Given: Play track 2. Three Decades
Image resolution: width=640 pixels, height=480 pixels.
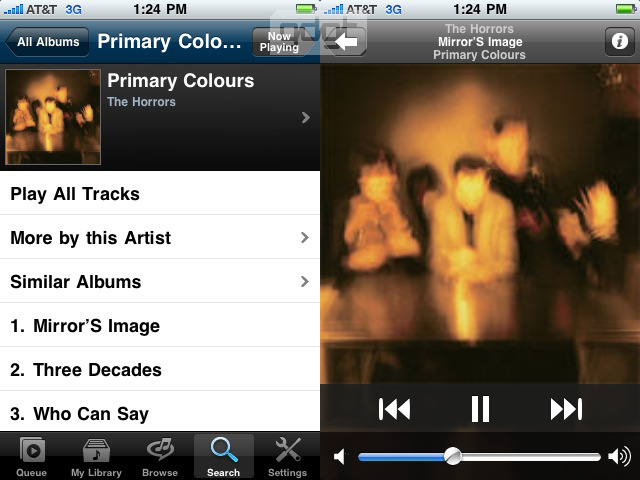Looking at the screenshot, I should [x=160, y=370].
